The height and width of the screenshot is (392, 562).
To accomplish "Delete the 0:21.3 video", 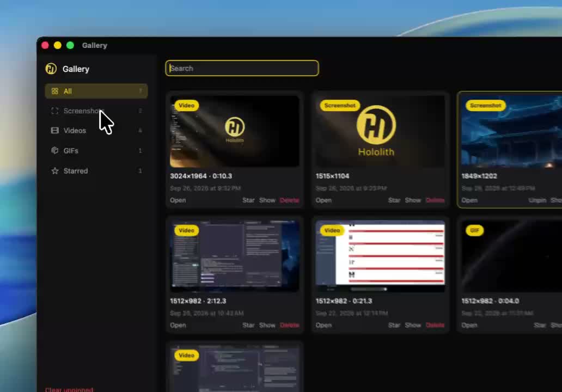I will click(435, 325).
